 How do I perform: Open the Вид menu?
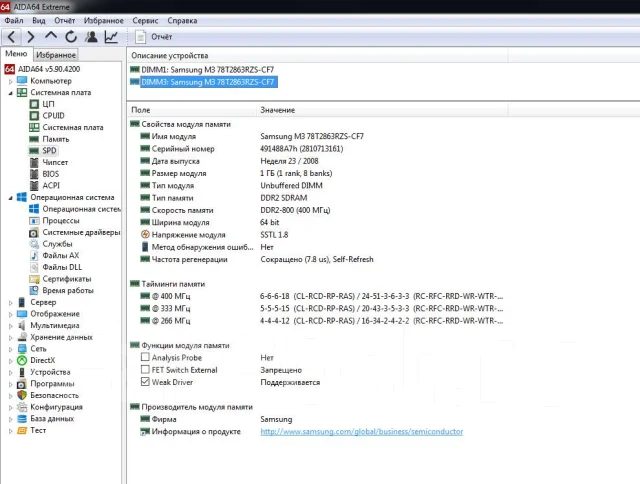[x=39, y=20]
